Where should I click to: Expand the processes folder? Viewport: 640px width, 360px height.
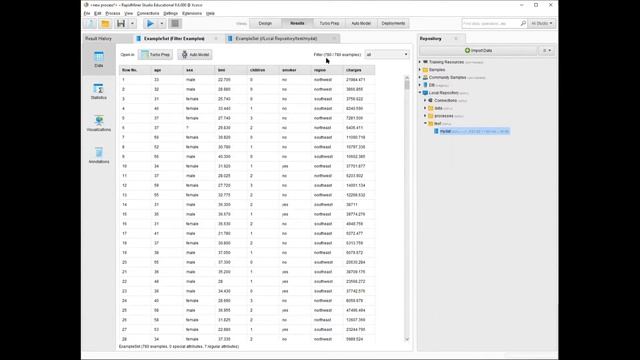(x=425, y=116)
